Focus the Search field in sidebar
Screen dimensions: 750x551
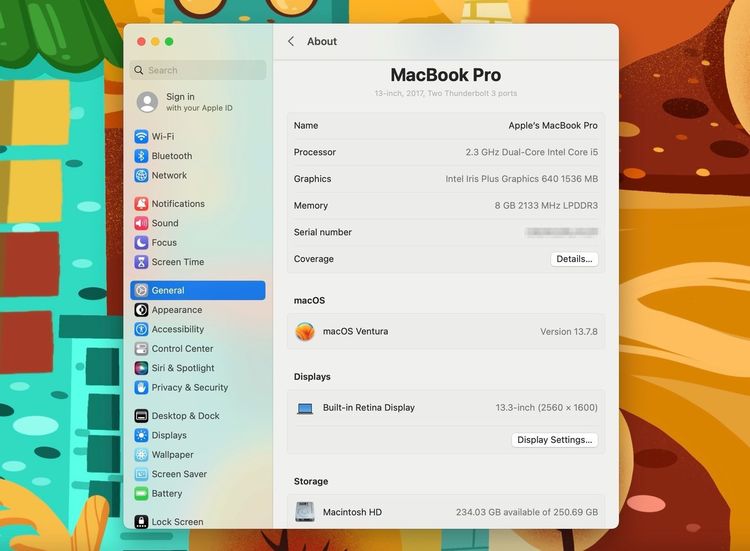(x=198, y=70)
